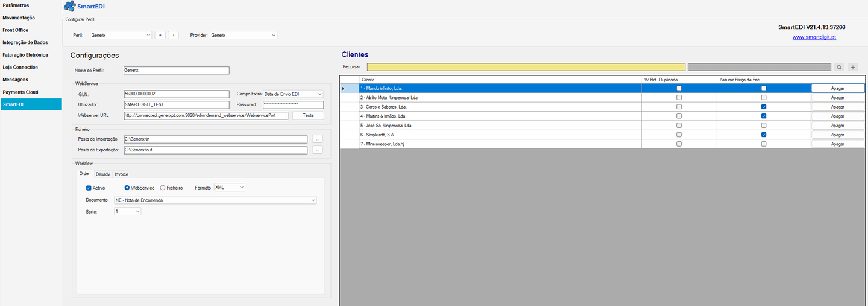The image size is (868, 306).
Task: Open the Provider dropdown
Action: point(244,35)
